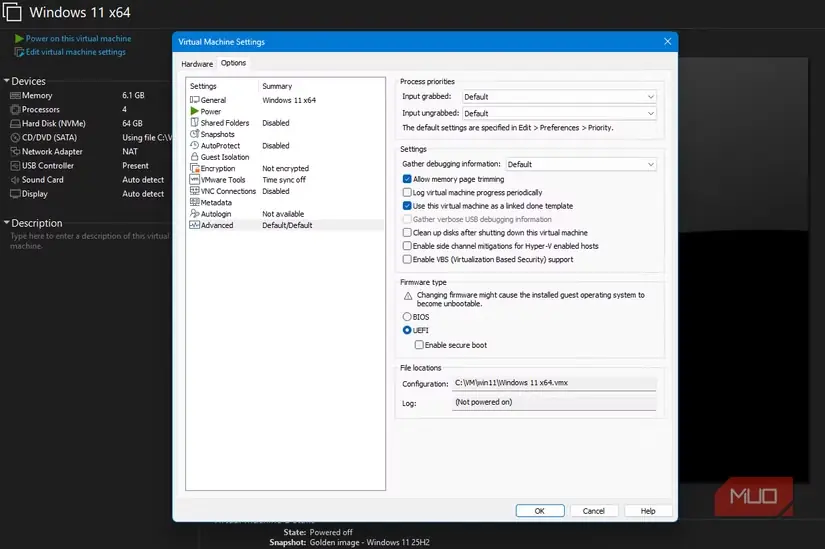Click the VNC Connections icon
This screenshot has height=549, width=825.
click(195, 191)
